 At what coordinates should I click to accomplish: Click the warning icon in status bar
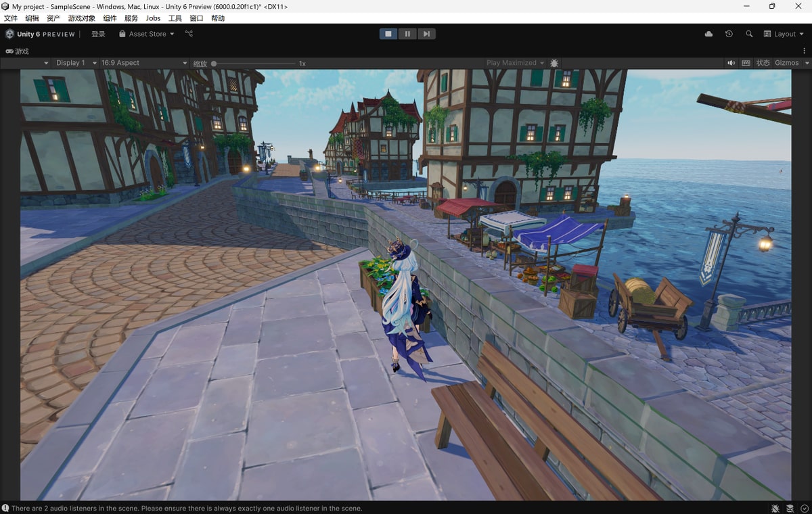[x=5, y=508]
